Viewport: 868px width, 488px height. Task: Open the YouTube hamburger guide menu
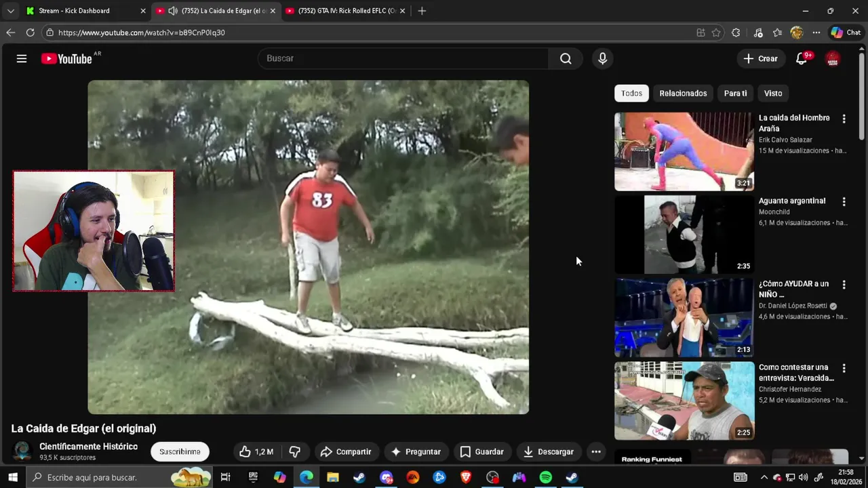pyautogui.click(x=22, y=58)
